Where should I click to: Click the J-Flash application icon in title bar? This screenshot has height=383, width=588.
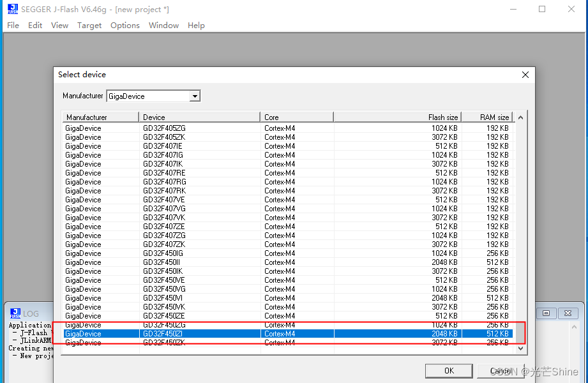point(13,9)
